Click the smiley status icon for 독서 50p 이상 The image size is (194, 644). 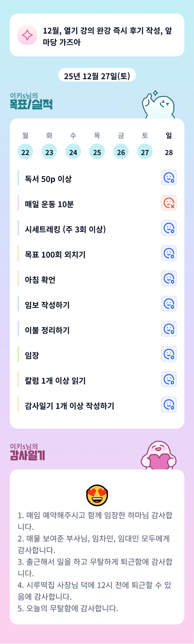(x=169, y=178)
